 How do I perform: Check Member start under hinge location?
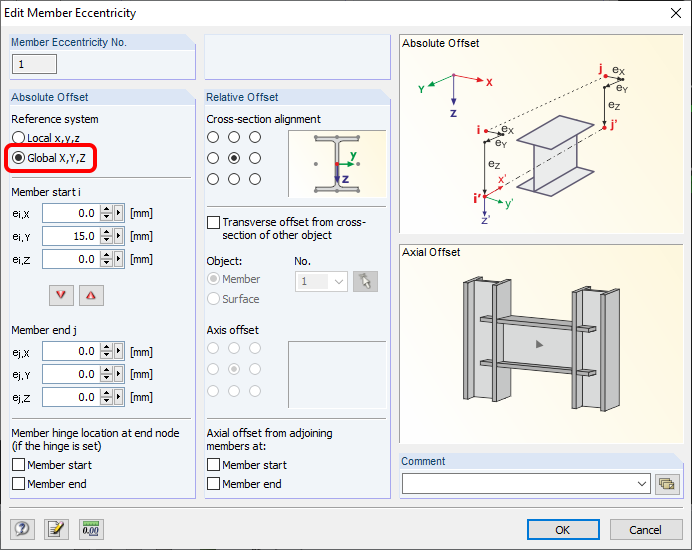19,465
